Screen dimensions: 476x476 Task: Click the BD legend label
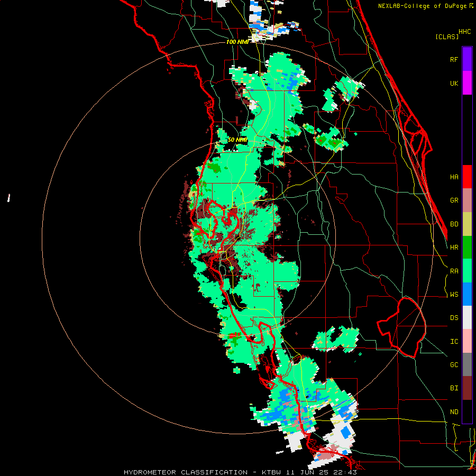click(454, 224)
